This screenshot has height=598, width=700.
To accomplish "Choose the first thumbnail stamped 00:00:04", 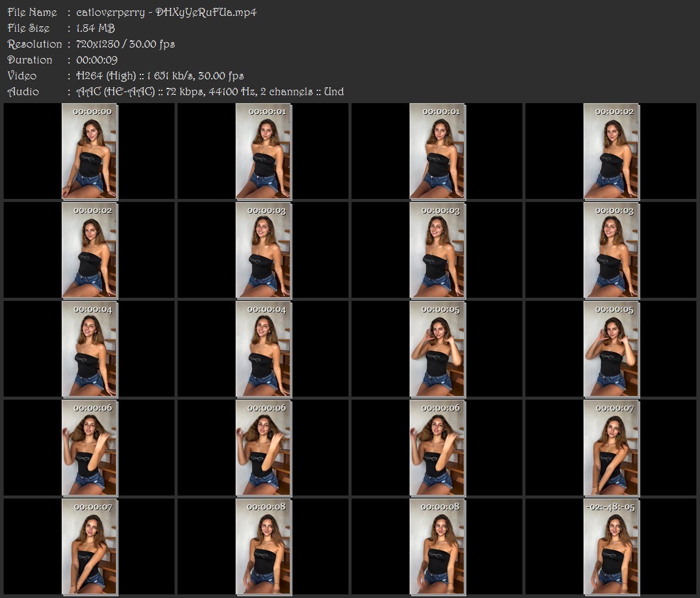I will [x=89, y=349].
